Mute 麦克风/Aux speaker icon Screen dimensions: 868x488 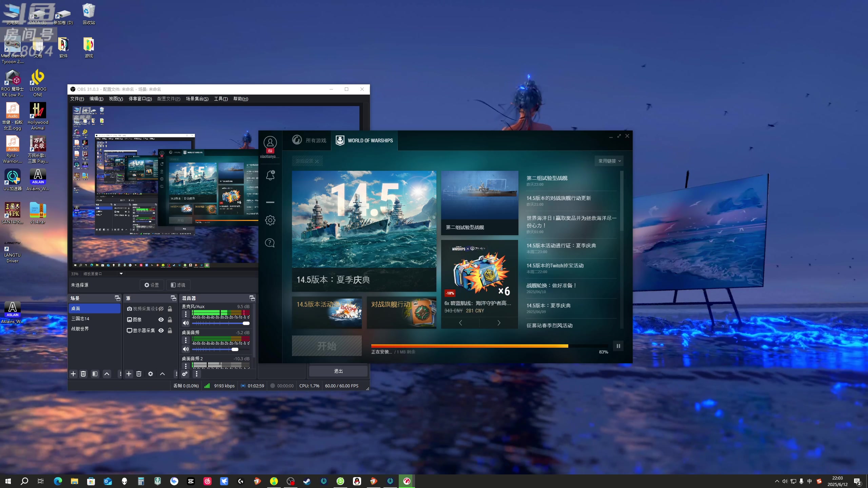(186, 323)
